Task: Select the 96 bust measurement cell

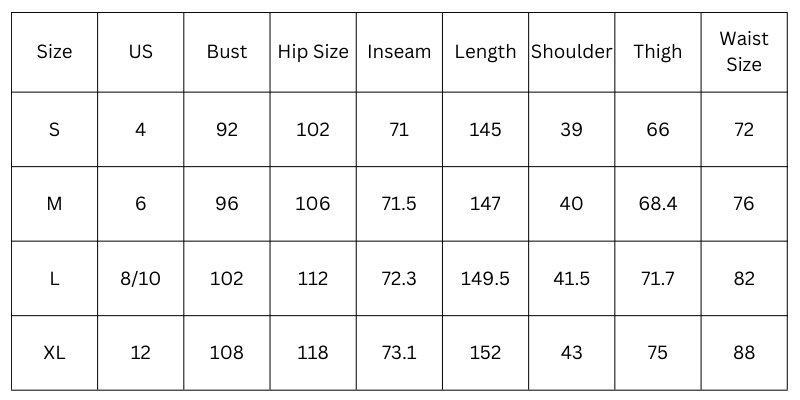Action: pos(227,204)
